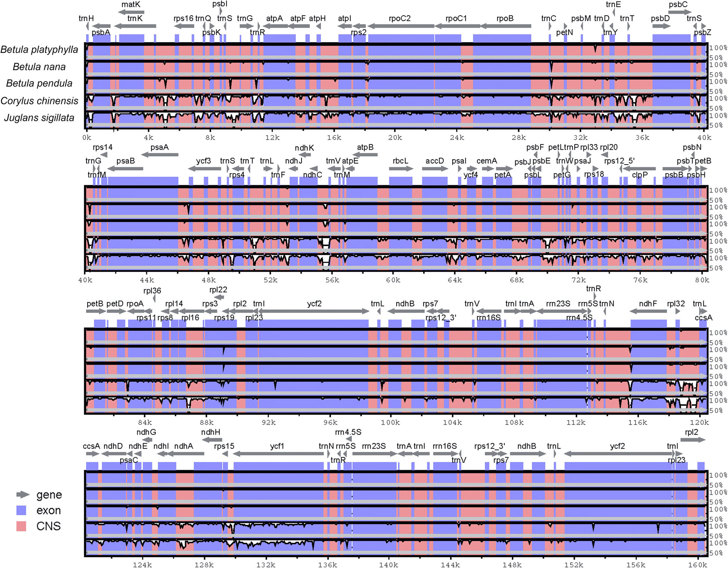Viewport: 728px width, 568px height.
Task: Click the rps14 gene label
Action: pos(103,147)
